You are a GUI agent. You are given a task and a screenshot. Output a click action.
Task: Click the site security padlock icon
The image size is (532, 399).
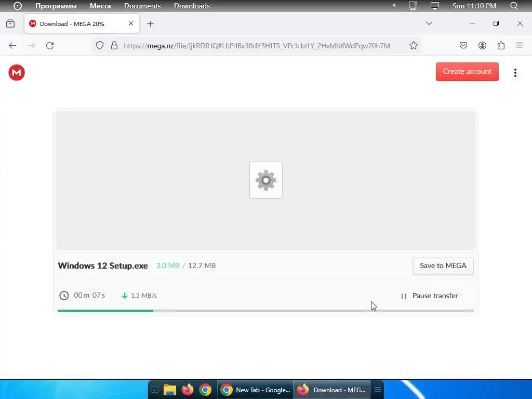click(x=114, y=46)
